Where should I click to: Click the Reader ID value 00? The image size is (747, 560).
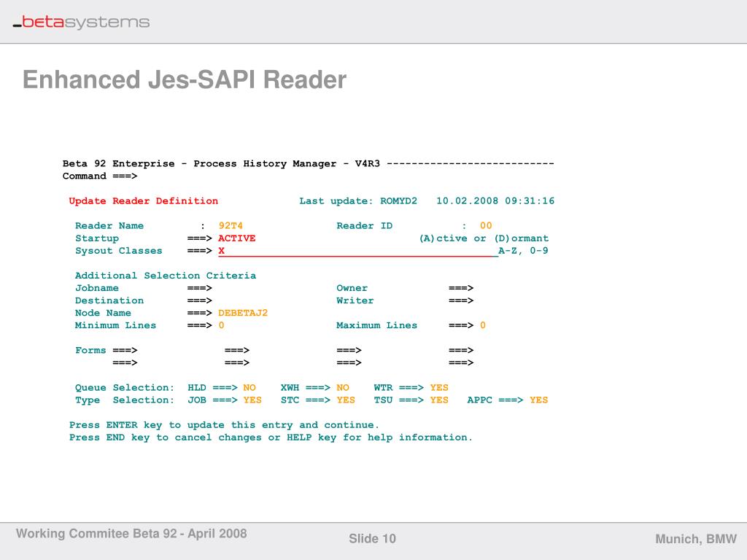(486, 226)
